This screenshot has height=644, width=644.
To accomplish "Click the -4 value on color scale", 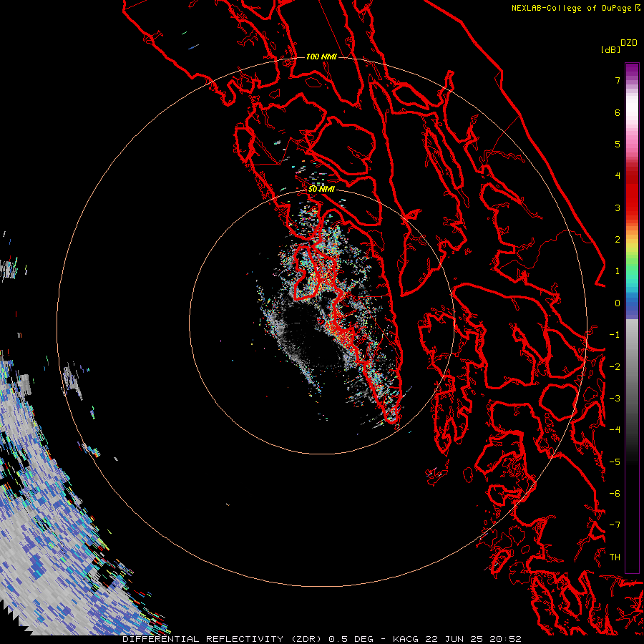I will 615,430.
